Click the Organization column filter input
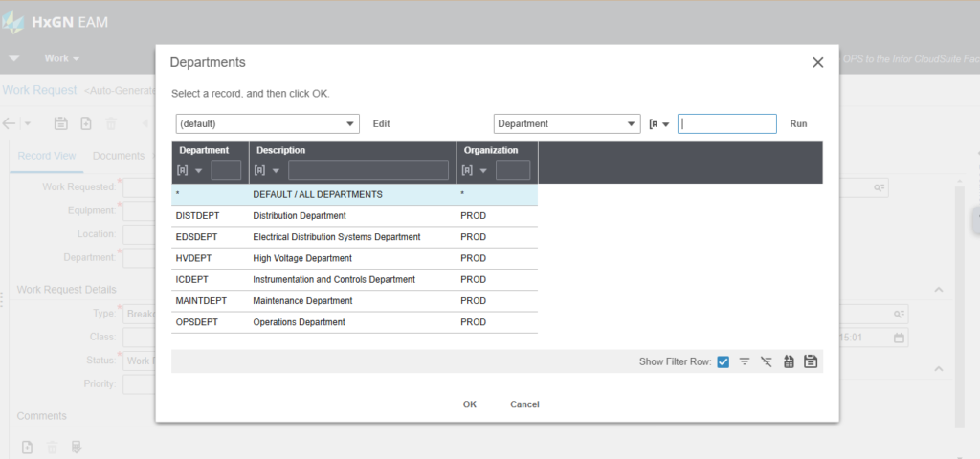Image resolution: width=980 pixels, height=459 pixels. point(513,170)
